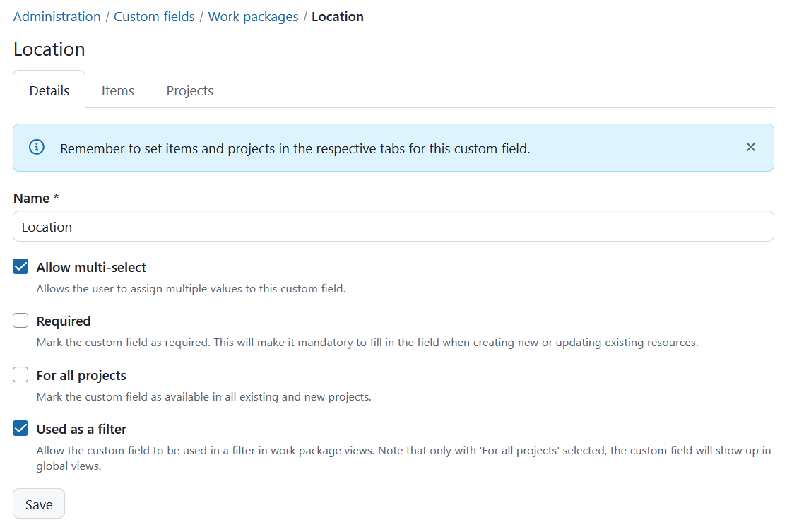787x532 pixels.
Task: Dismiss the info banner with the X
Action: 750,147
